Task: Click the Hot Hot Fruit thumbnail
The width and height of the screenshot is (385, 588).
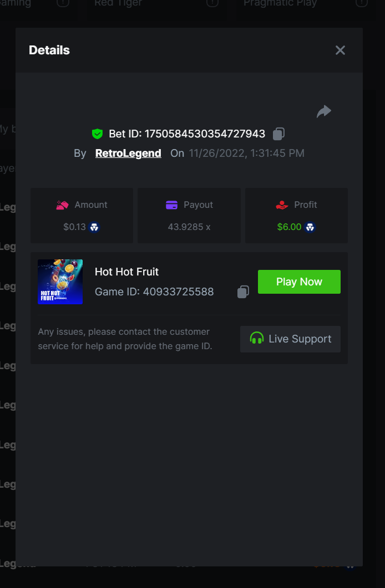Action: (60, 282)
